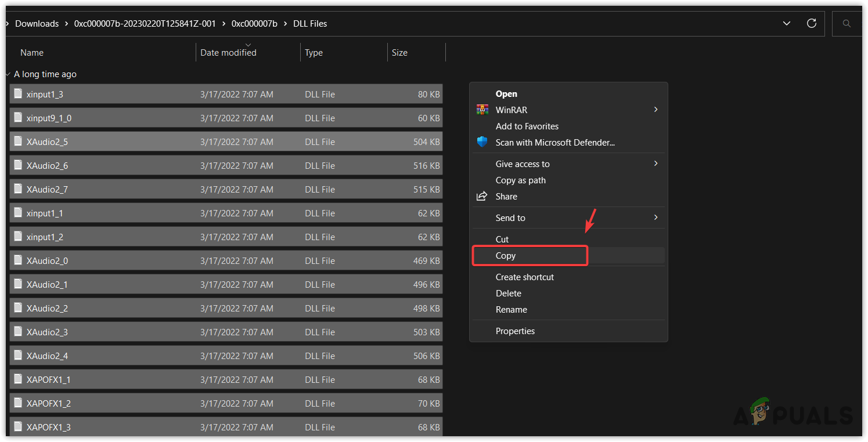Screen dimensions: 868x442
Task: Open the address bar dropdown chevron
Action: [786, 23]
